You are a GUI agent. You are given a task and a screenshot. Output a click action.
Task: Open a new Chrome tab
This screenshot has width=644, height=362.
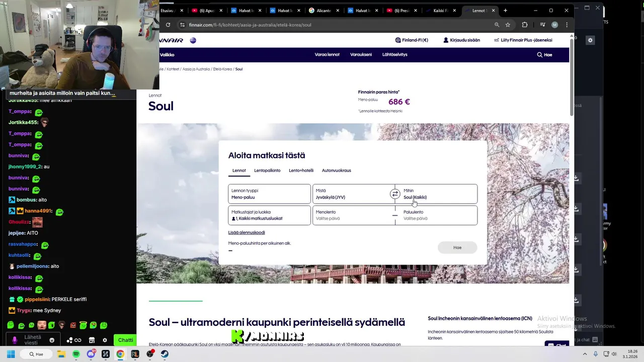tap(505, 11)
